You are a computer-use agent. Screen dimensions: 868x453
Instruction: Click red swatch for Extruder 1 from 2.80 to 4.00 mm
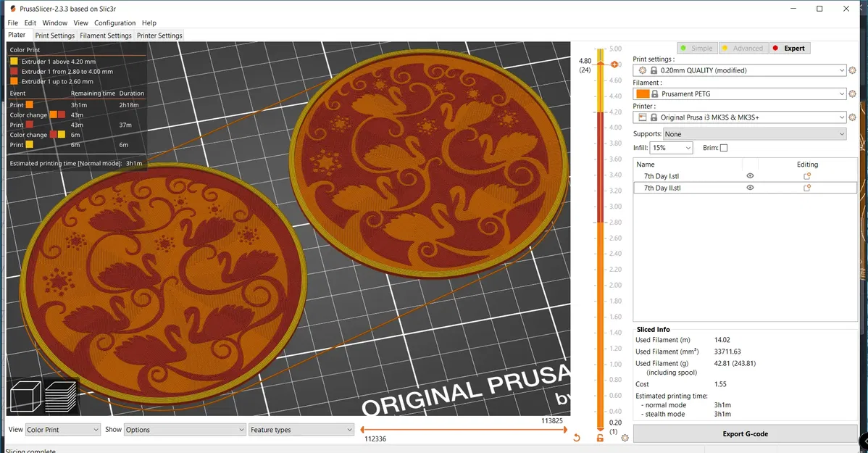[14, 72]
